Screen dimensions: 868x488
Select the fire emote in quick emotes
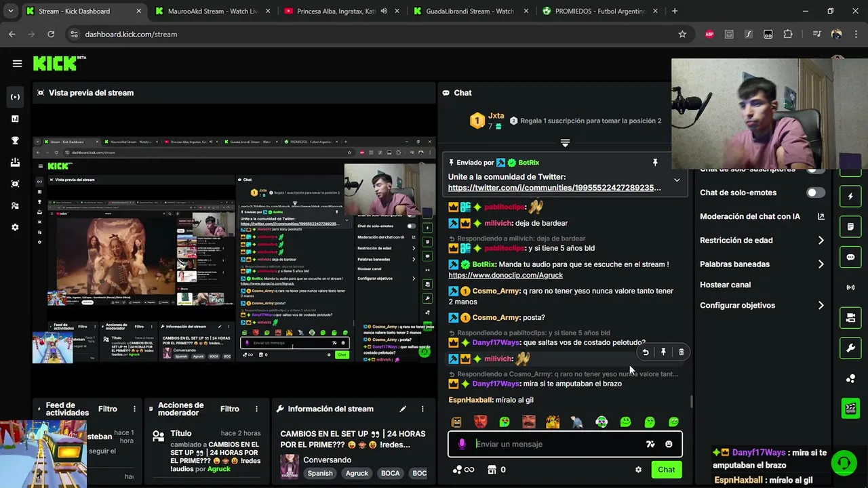tap(553, 422)
